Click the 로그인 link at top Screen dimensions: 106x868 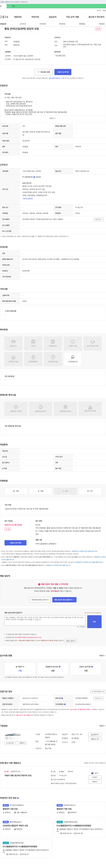point(99,10)
